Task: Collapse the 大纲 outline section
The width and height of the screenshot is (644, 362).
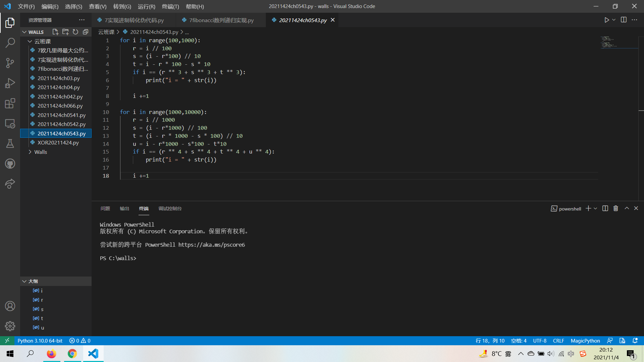Action: coord(24,281)
